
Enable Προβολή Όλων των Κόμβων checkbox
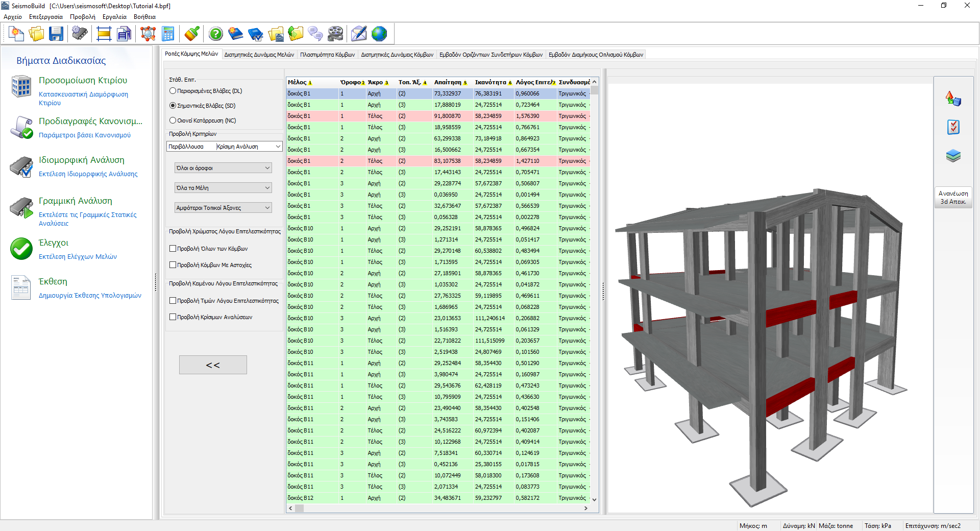tap(173, 249)
